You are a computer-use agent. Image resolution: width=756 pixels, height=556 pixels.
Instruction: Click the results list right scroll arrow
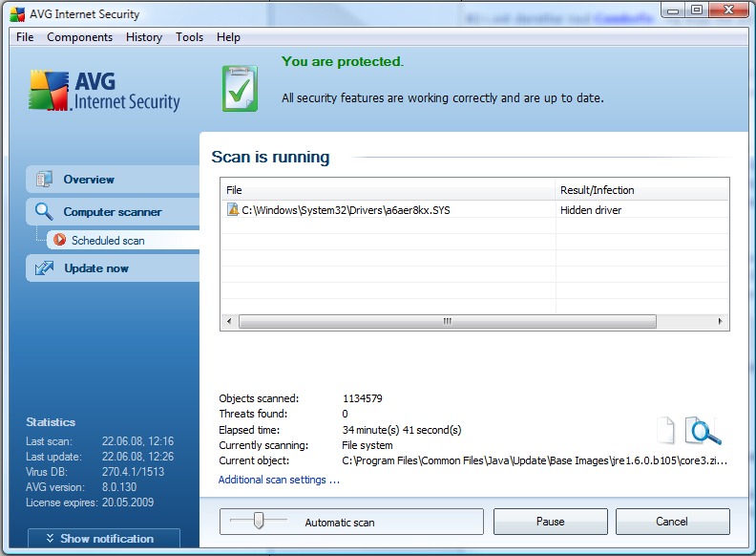point(721,321)
